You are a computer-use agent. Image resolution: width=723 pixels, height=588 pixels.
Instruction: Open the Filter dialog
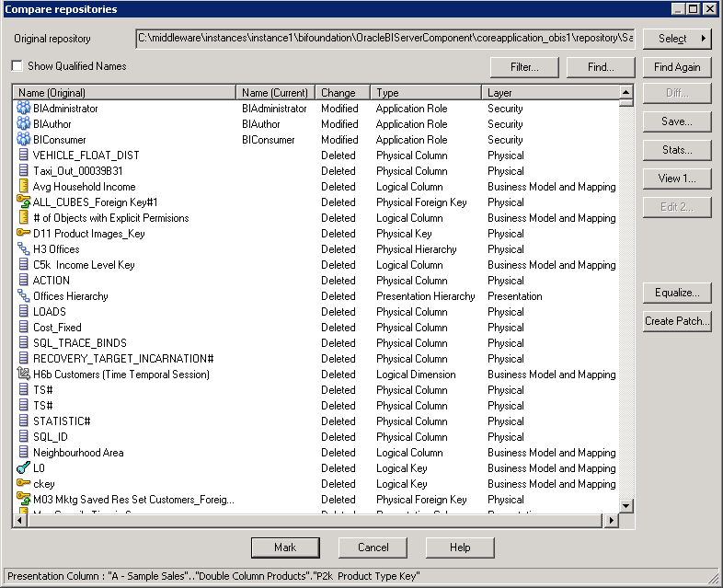coord(524,67)
